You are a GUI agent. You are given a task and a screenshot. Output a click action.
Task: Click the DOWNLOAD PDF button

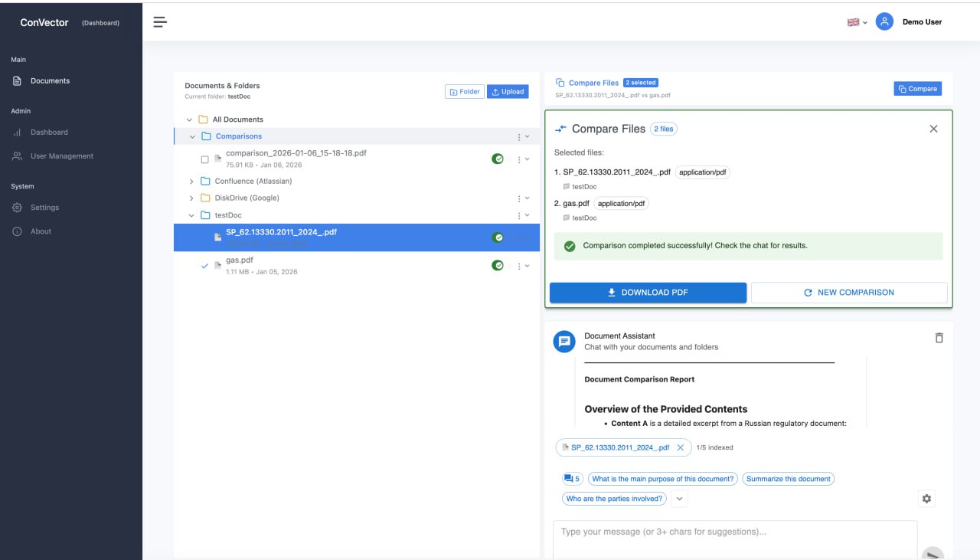648,293
